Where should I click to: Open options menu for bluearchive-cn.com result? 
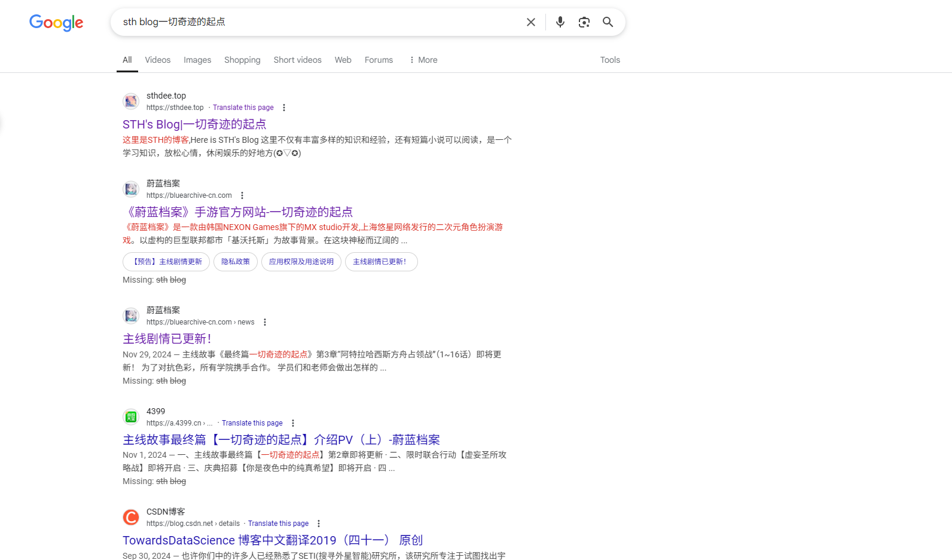[x=242, y=195]
